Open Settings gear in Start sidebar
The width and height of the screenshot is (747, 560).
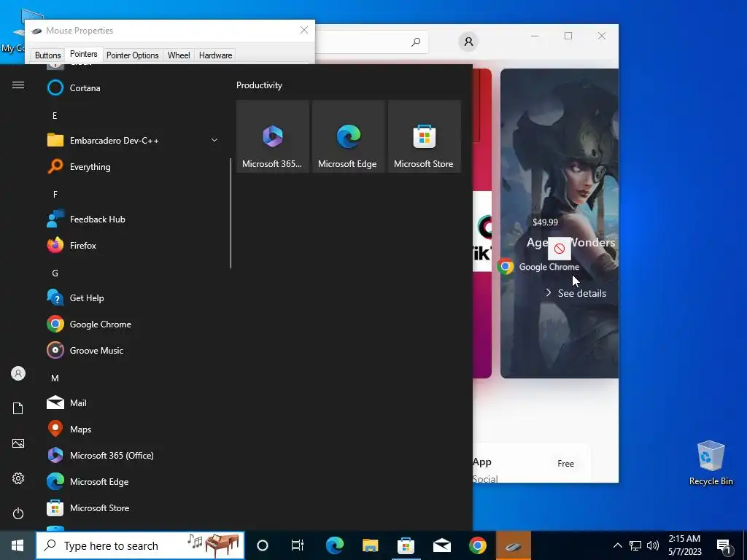click(x=18, y=478)
